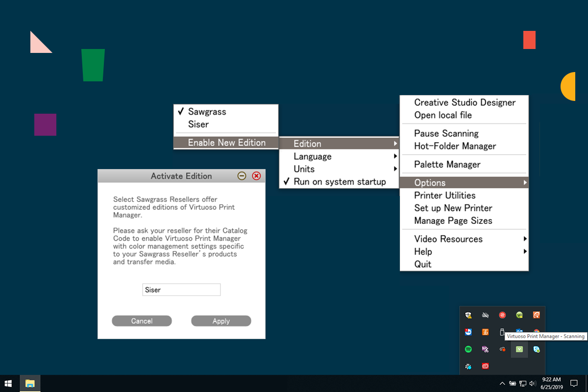
Task: Open the Windows Start menu
Action: coord(8,383)
